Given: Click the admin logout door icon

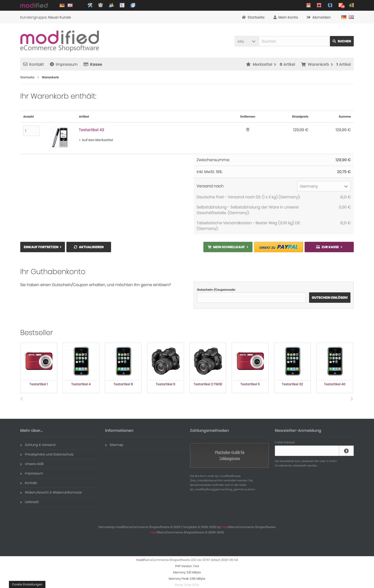Looking at the screenshot, I should point(352,5).
